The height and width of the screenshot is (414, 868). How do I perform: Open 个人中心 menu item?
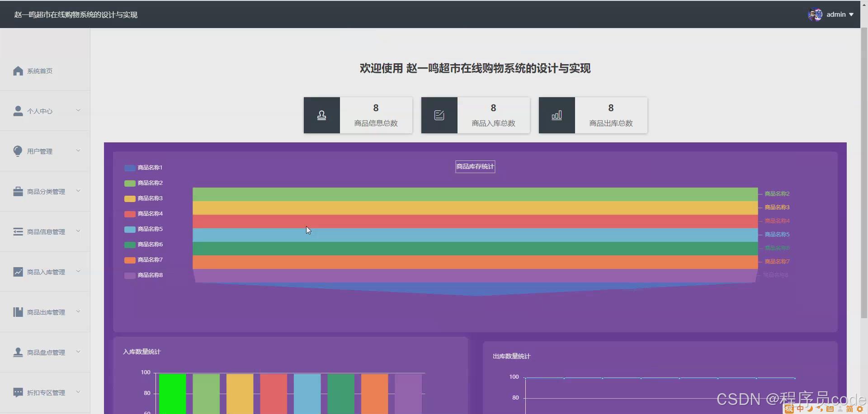click(45, 111)
